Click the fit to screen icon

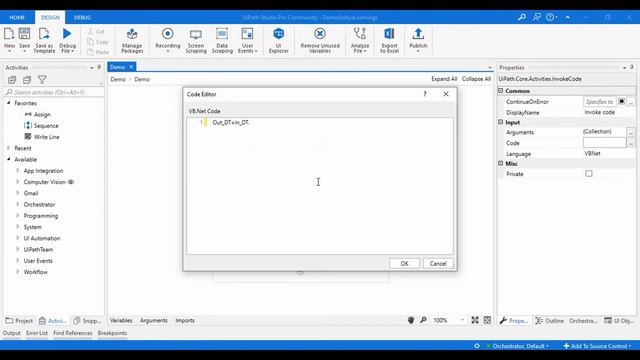tap(475, 320)
